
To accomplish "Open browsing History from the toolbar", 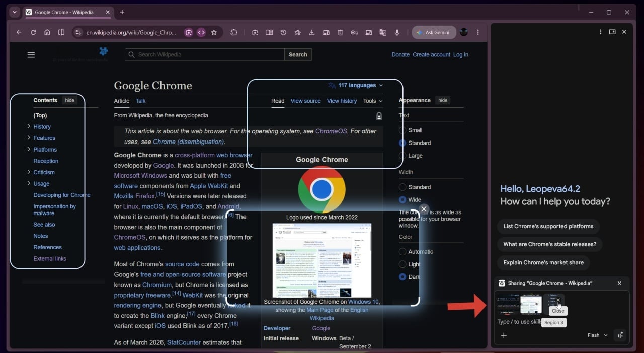I will click(x=283, y=32).
